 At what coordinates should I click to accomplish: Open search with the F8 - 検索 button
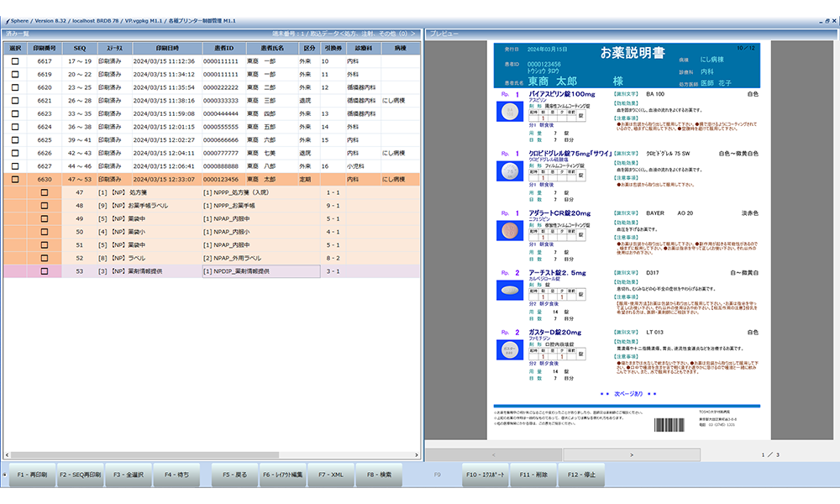[380, 475]
